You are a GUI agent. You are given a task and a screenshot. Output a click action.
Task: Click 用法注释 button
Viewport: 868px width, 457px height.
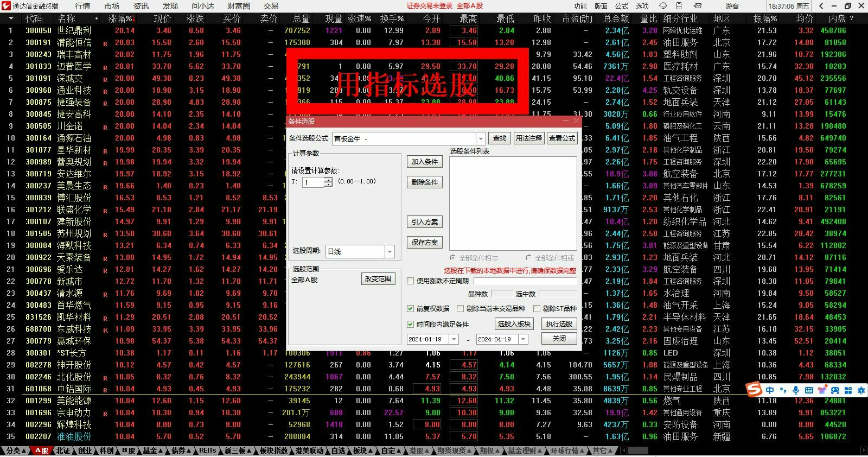pyautogui.click(x=529, y=138)
